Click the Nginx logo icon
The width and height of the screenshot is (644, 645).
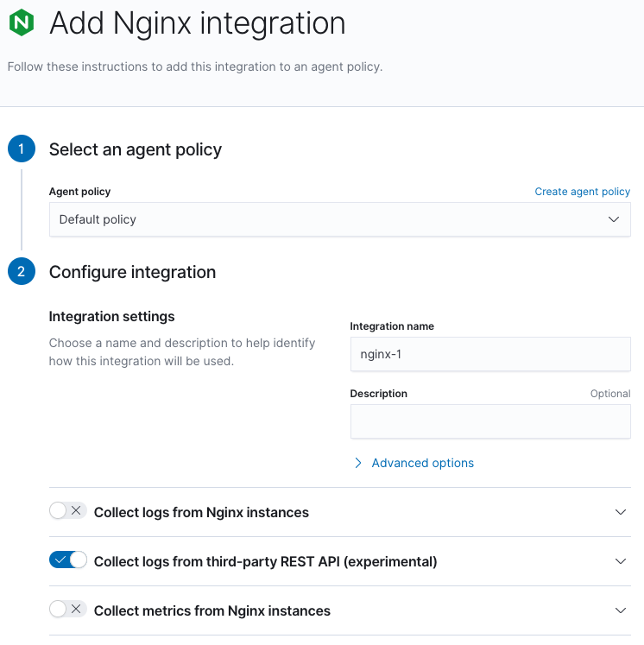pyautogui.click(x=21, y=22)
